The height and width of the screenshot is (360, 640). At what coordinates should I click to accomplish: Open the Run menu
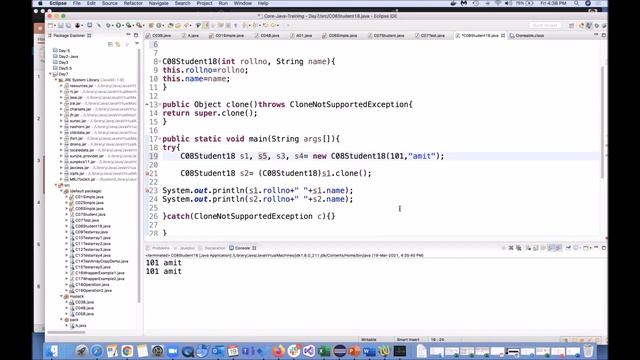pos(223,3)
